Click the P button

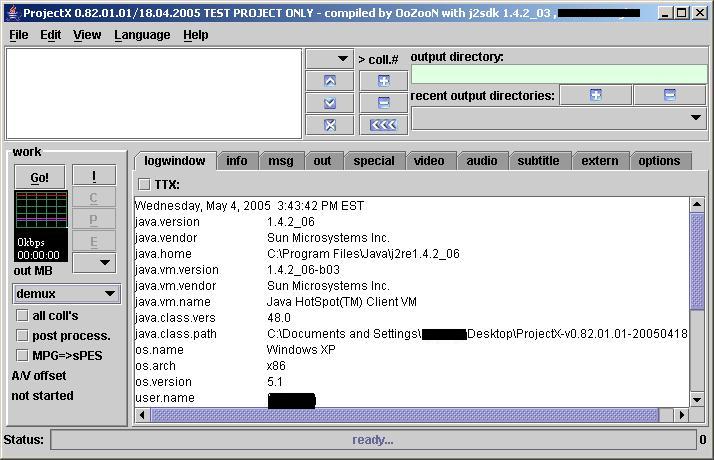(94, 220)
